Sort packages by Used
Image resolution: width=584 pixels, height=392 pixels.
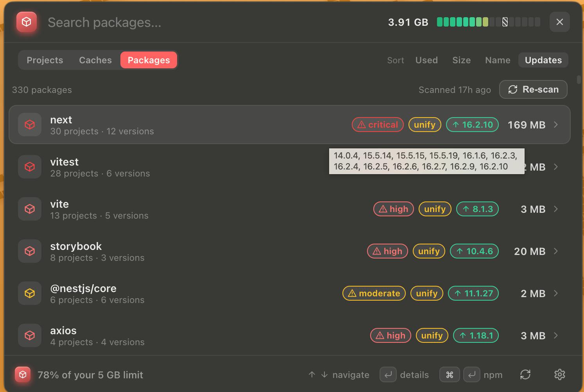coord(426,60)
